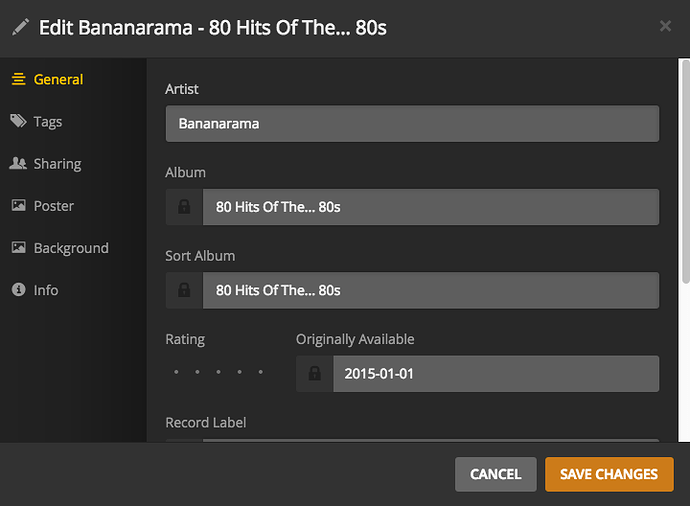
Task: Click the Background image icon
Action: [x=18, y=248]
